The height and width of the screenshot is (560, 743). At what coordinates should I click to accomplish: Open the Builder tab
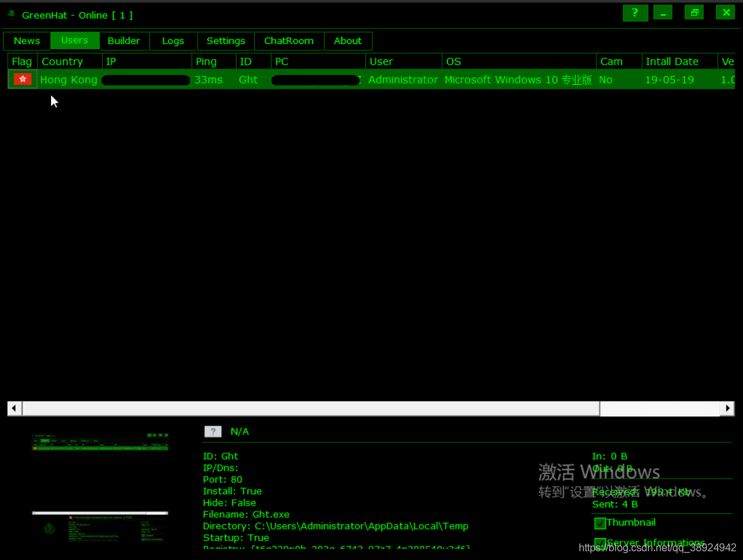pos(124,41)
